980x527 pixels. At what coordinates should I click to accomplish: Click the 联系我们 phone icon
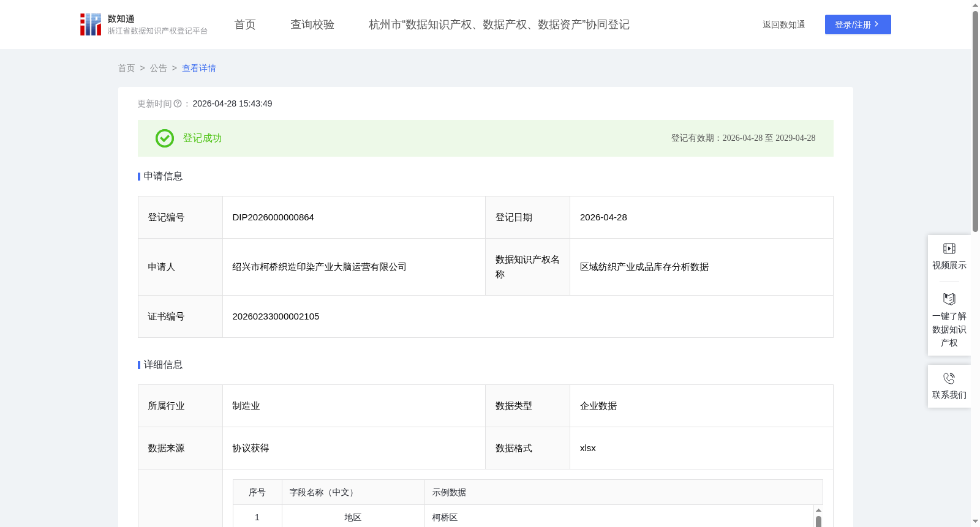[x=949, y=378]
